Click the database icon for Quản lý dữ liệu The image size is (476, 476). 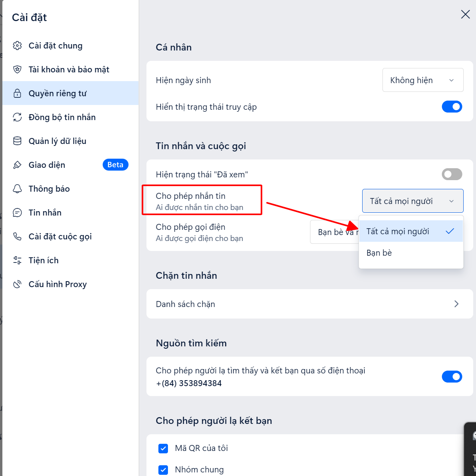coord(18,141)
